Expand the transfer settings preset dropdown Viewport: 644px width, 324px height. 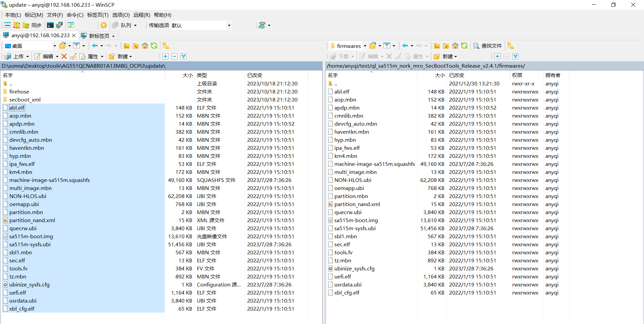(229, 25)
